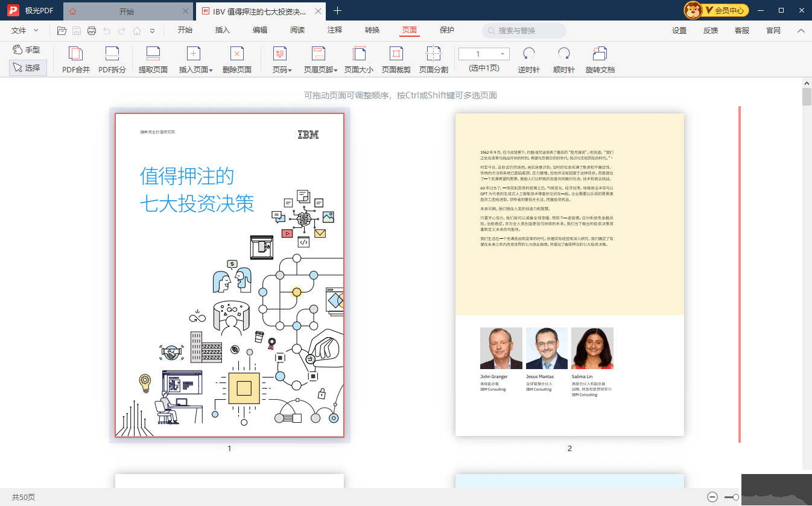Rotate page counterclockwise with 逆时针
Image resolution: width=812 pixels, height=506 pixels.
click(529, 60)
